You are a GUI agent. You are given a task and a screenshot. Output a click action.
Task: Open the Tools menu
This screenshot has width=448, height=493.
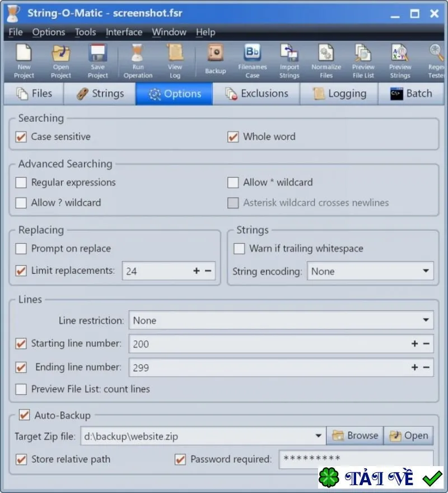[85, 32]
